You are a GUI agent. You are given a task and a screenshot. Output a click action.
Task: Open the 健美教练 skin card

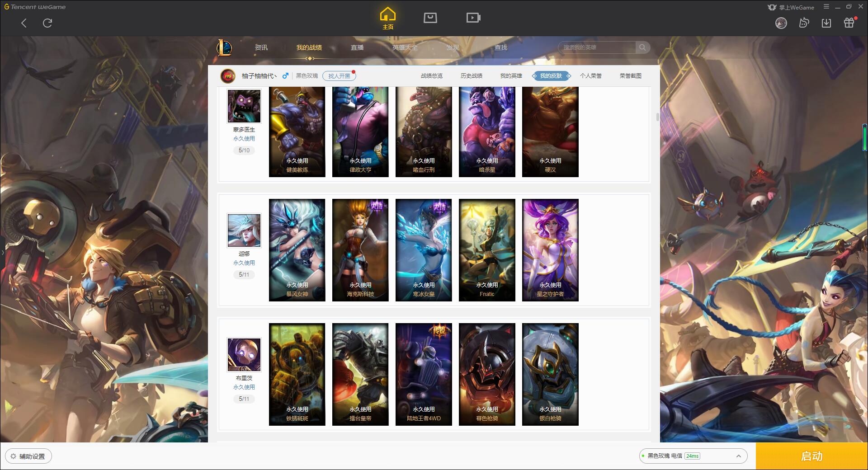(x=297, y=132)
